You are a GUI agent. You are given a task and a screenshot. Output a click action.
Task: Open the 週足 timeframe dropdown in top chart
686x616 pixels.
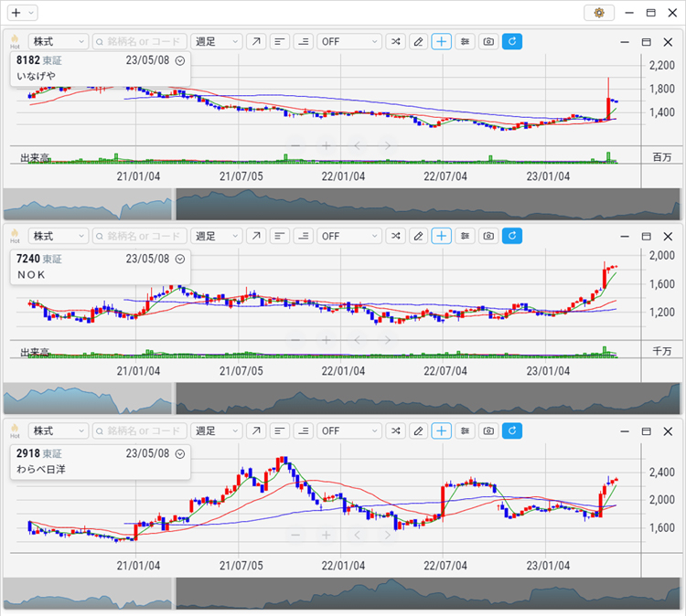click(217, 42)
